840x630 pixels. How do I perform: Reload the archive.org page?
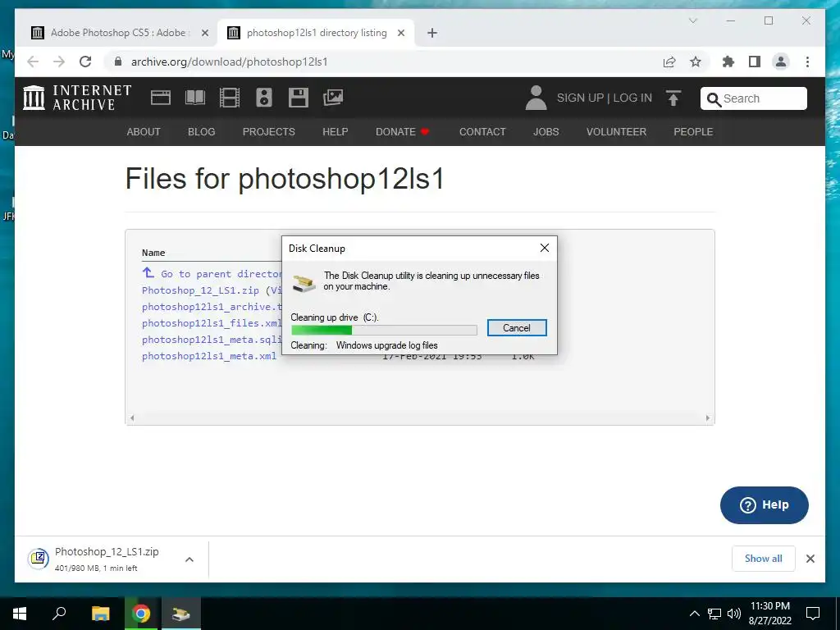click(85, 62)
